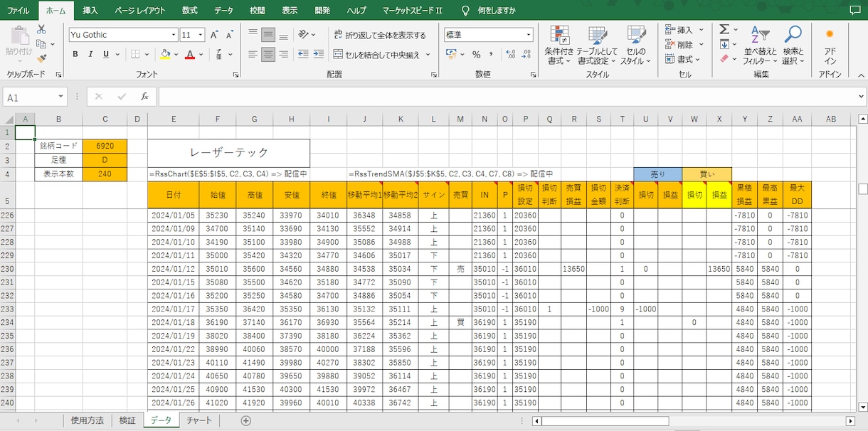Open the 標準 number format dropdown
This screenshot has width=868, height=431.
point(529,35)
